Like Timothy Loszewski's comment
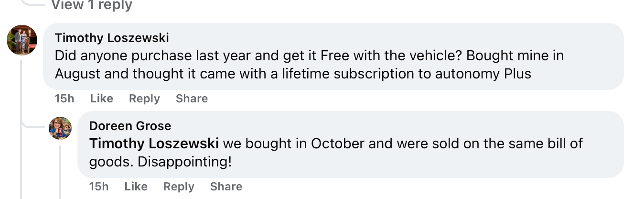This screenshot has width=644, height=199. tap(101, 99)
